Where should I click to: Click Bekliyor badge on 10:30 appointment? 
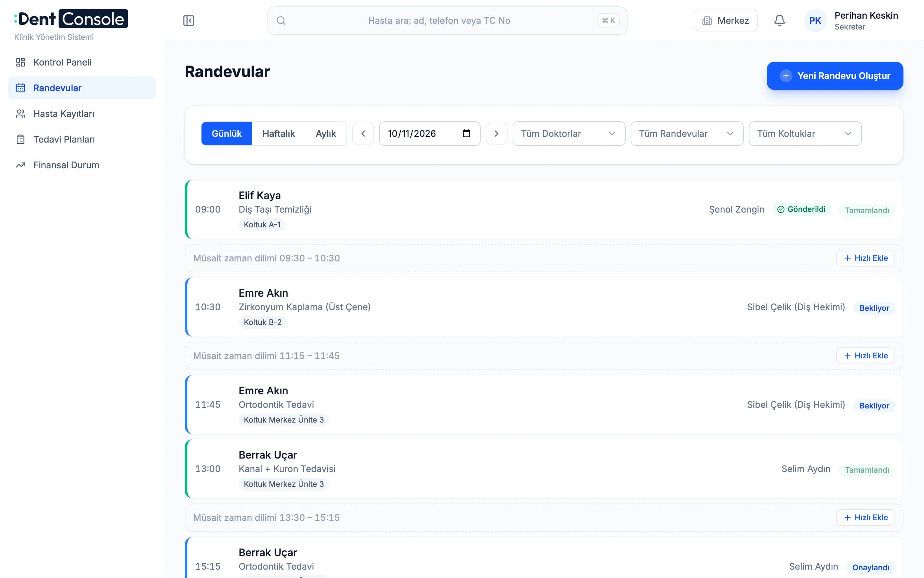tap(874, 308)
